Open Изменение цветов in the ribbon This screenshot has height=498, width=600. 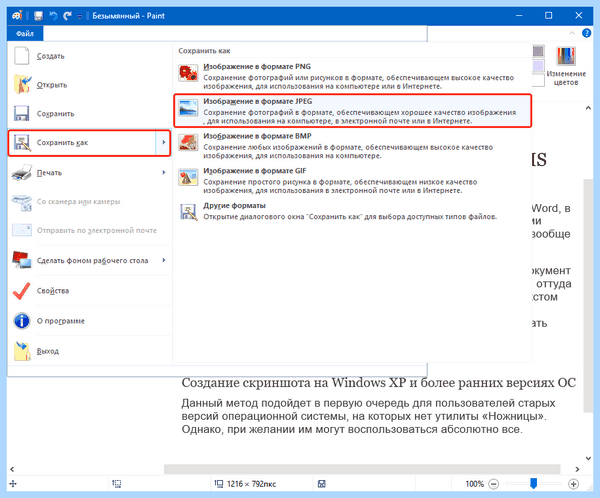pos(566,66)
